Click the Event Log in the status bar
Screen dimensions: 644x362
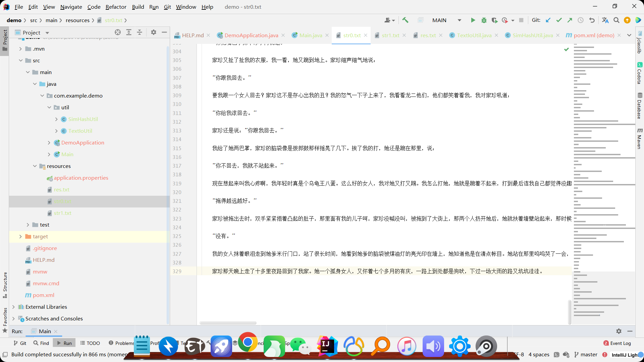pos(620,343)
